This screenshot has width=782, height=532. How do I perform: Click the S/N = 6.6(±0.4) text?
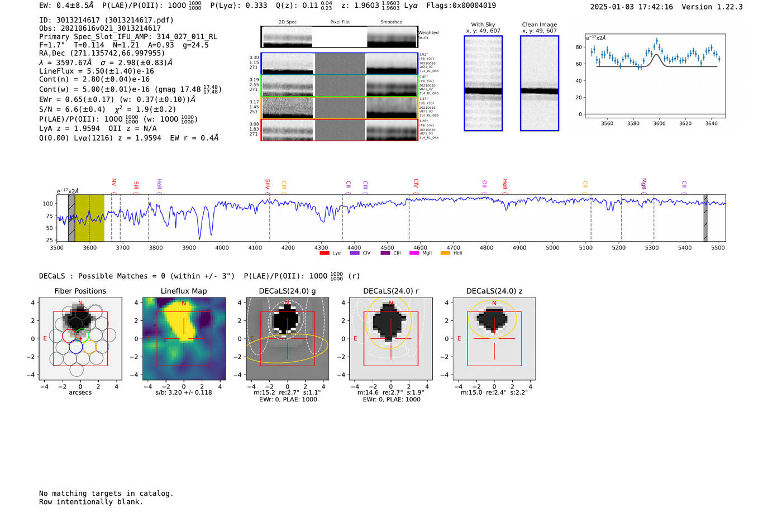[73, 109]
